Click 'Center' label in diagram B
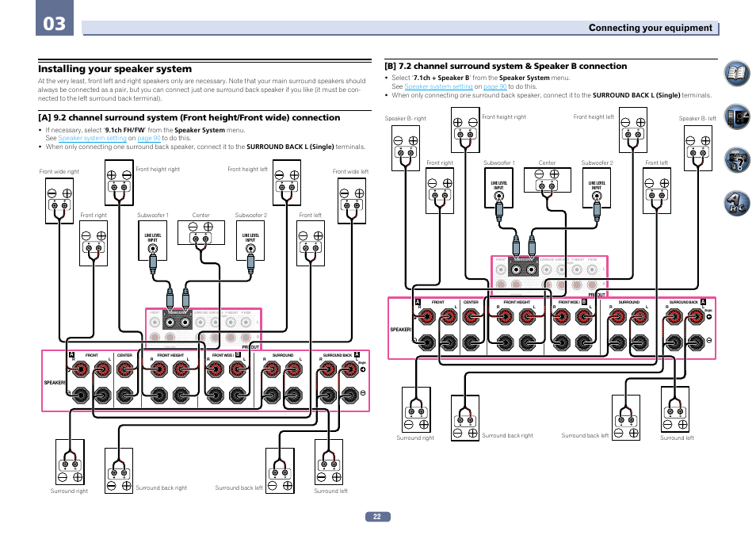 (x=548, y=163)
